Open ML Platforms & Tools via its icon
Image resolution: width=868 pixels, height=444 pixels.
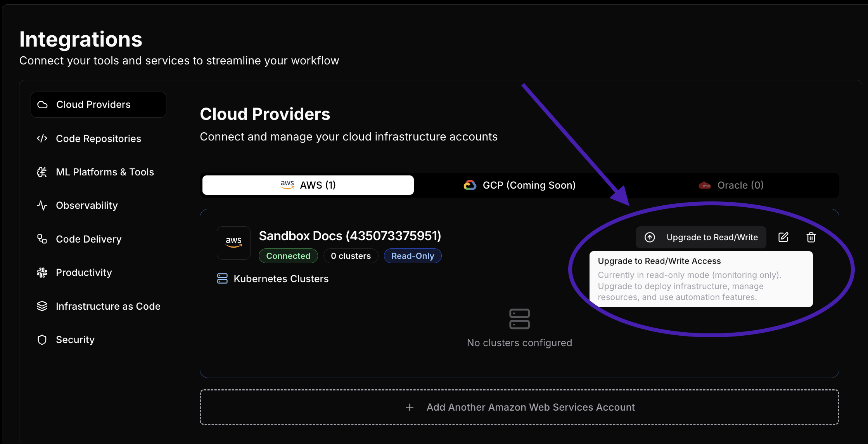point(42,172)
